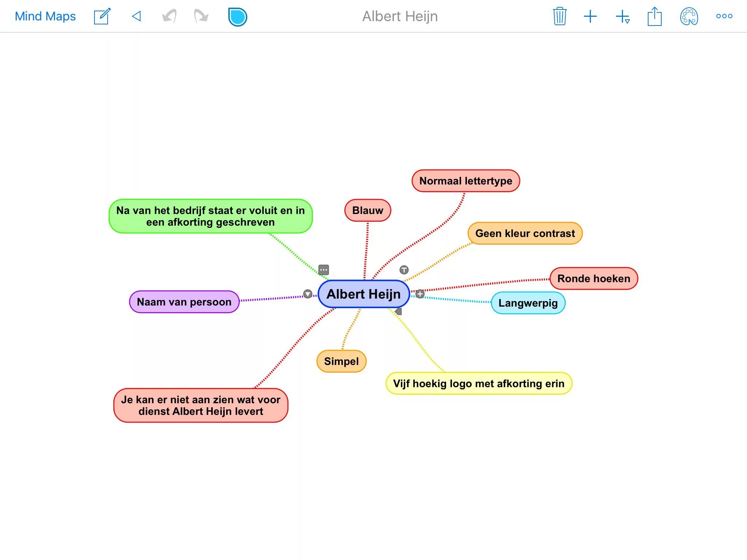Tap the T text handle above Albert Heijn
This screenshot has width=747, height=560.
pyautogui.click(x=404, y=270)
